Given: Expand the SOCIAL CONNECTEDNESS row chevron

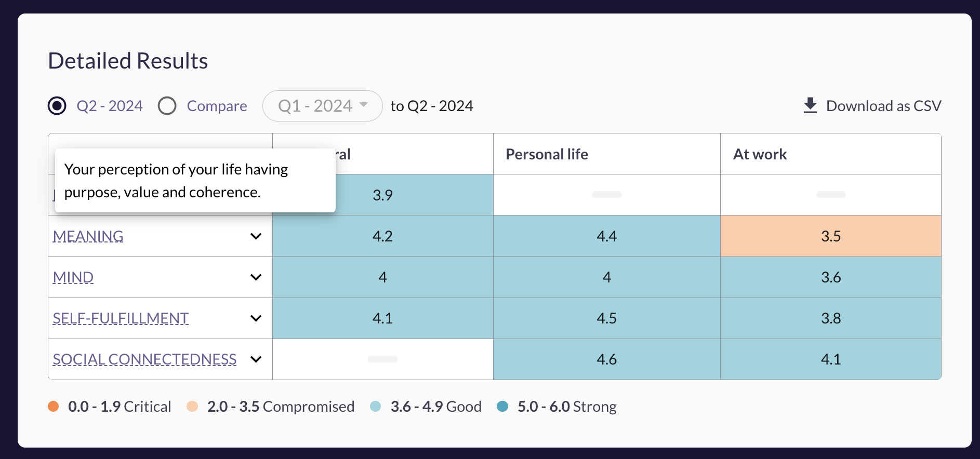Looking at the screenshot, I should click(256, 359).
